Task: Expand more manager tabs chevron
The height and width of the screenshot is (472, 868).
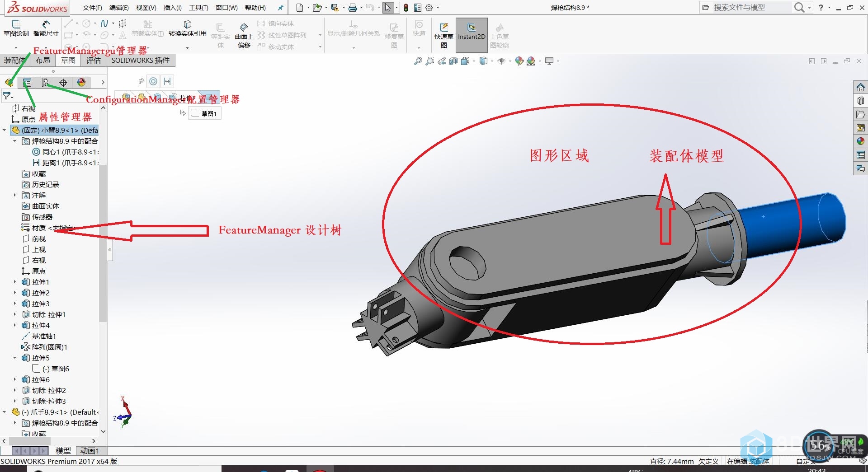Action: click(103, 82)
